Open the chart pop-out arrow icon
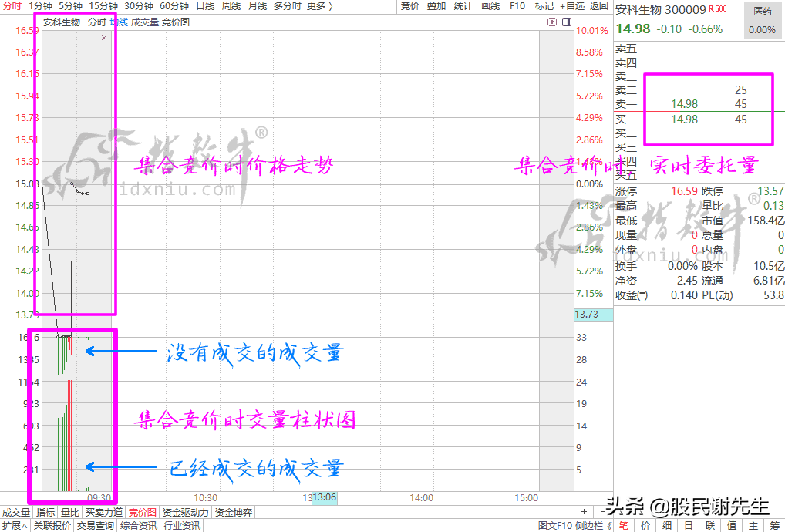 [x=551, y=22]
